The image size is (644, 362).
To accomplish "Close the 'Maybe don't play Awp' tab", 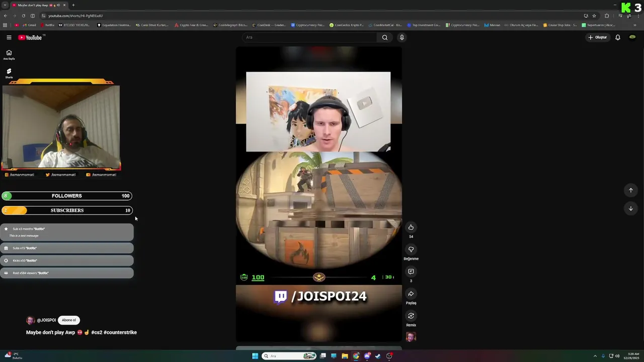I will click(x=65, y=5).
